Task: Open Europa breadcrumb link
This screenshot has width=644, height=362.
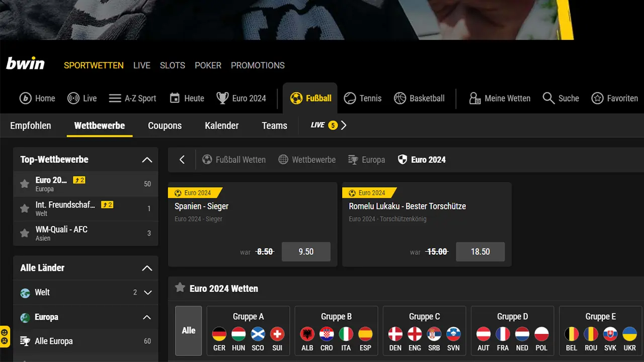Action: coord(366,160)
